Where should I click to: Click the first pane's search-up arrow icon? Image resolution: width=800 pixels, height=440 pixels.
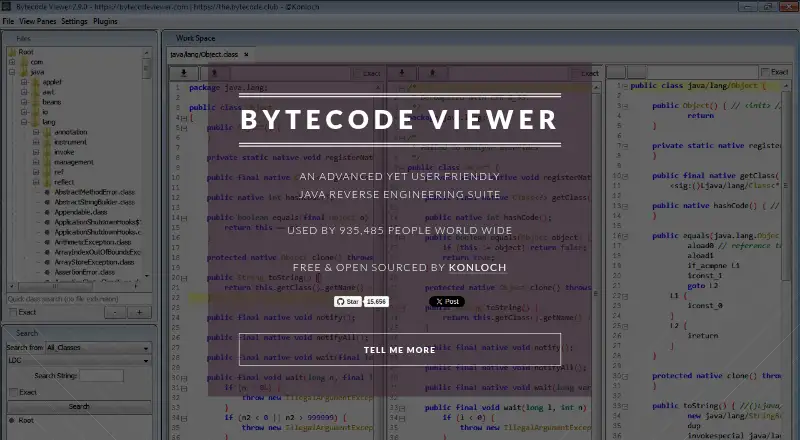(214, 73)
